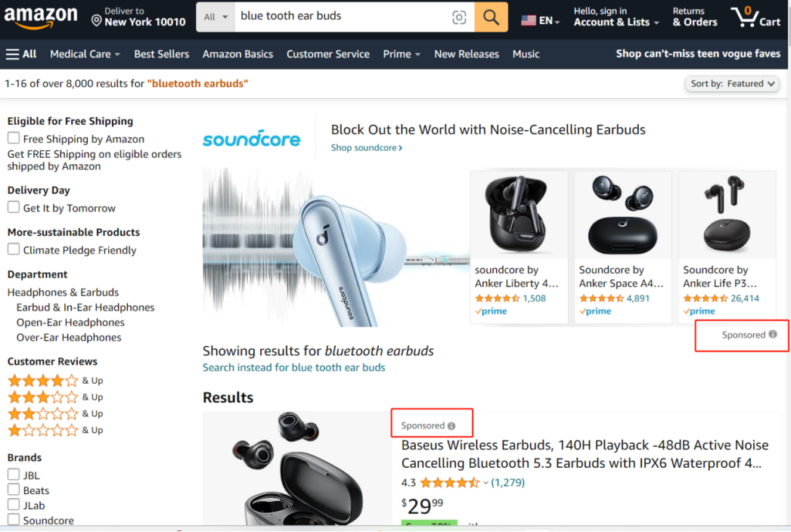Check the Get It by Tomorrow option
The image size is (791, 532).
coord(14,208)
